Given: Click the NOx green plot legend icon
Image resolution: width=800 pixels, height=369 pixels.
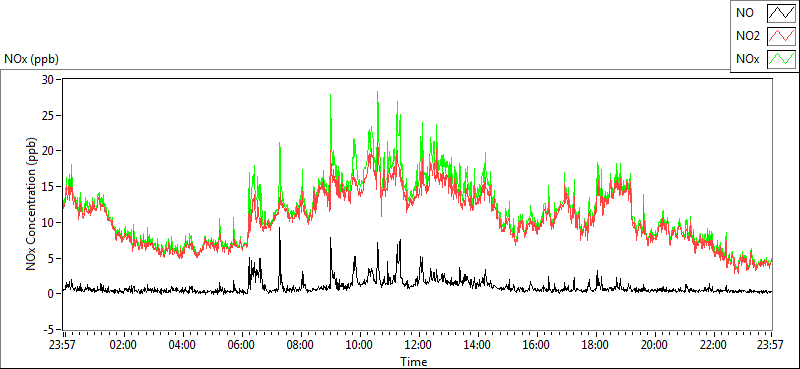Looking at the screenshot, I should tap(781, 59).
